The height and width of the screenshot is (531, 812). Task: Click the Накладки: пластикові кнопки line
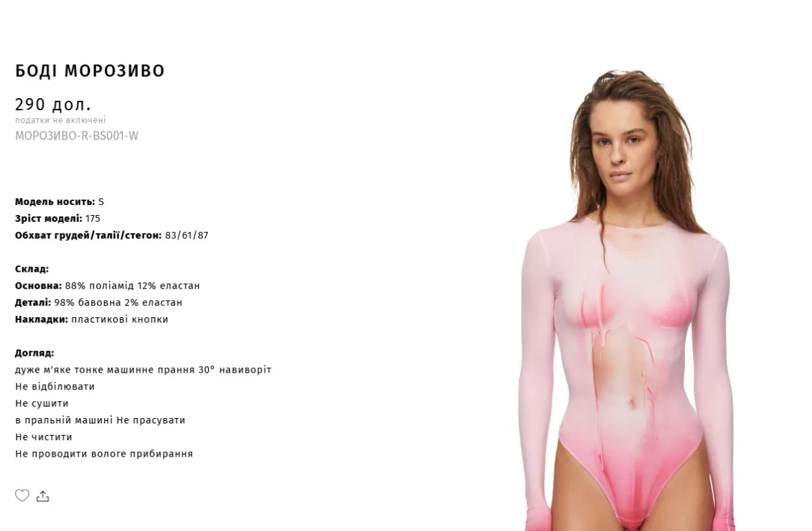pyautogui.click(x=91, y=319)
